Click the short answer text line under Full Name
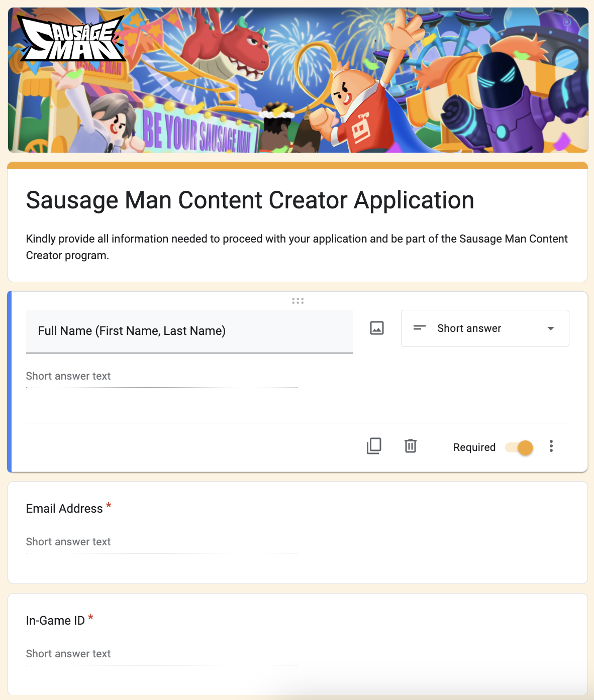Image resolution: width=594 pixels, height=700 pixels. (161, 377)
